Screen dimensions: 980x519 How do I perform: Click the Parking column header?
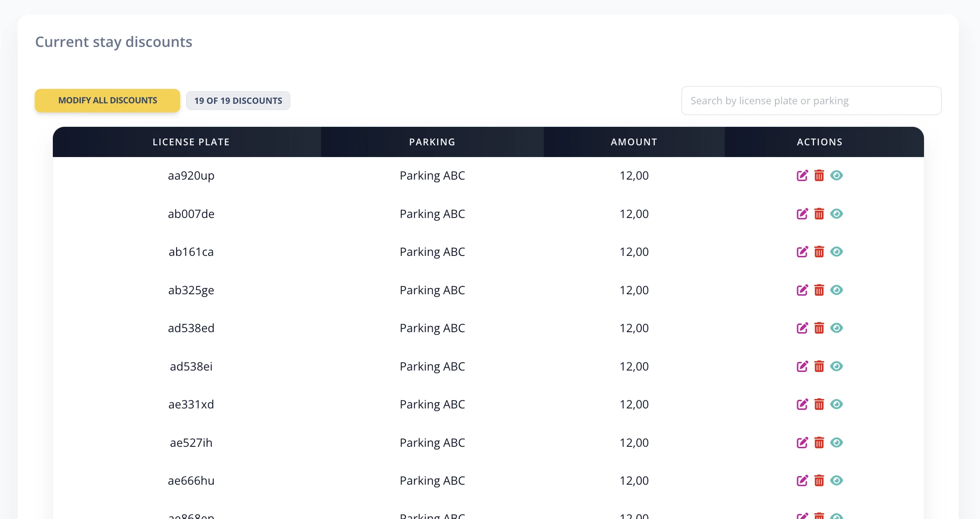coord(432,142)
